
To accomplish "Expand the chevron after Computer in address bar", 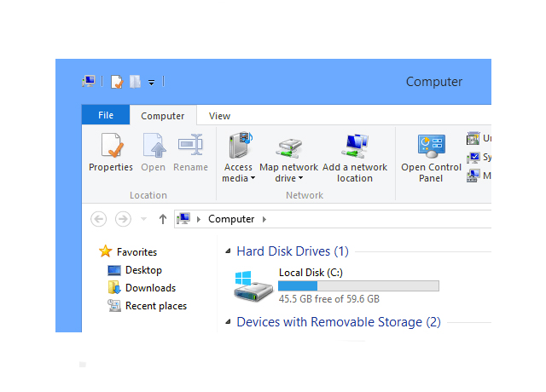I will (264, 220).
